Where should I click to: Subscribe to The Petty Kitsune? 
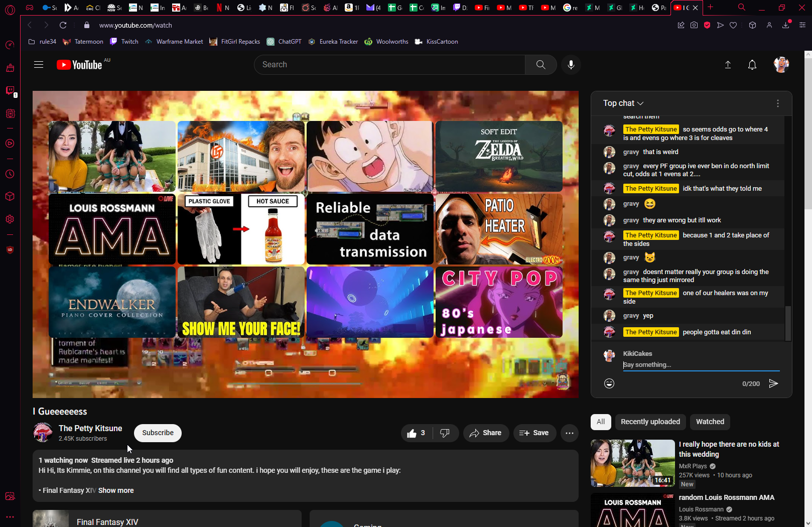(158, 433)
